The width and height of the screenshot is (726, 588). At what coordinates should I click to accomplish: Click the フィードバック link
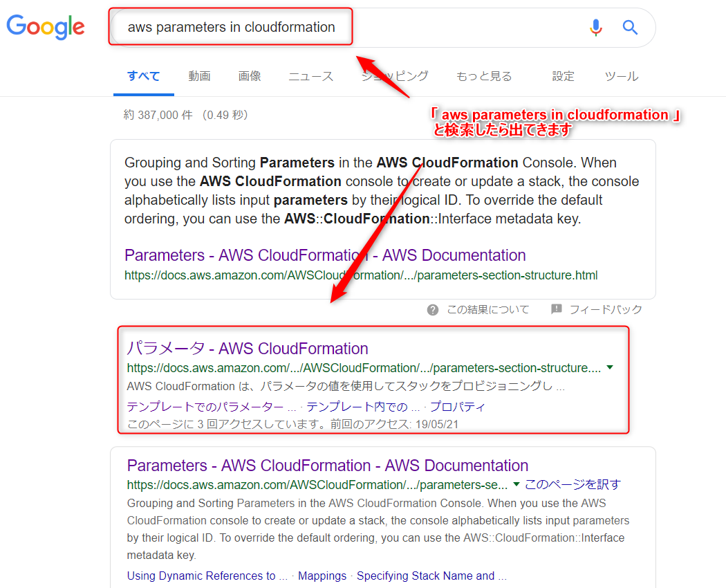pyautogui.click(x=606, y=309)
